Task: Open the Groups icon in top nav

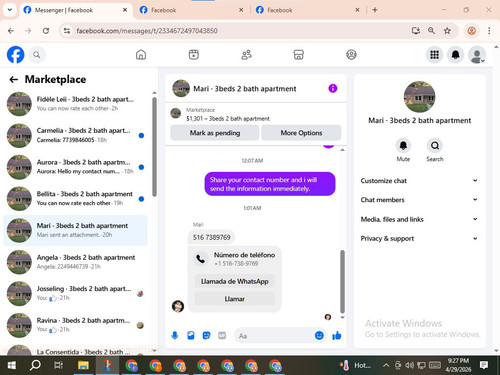Action: click(351, 55)
